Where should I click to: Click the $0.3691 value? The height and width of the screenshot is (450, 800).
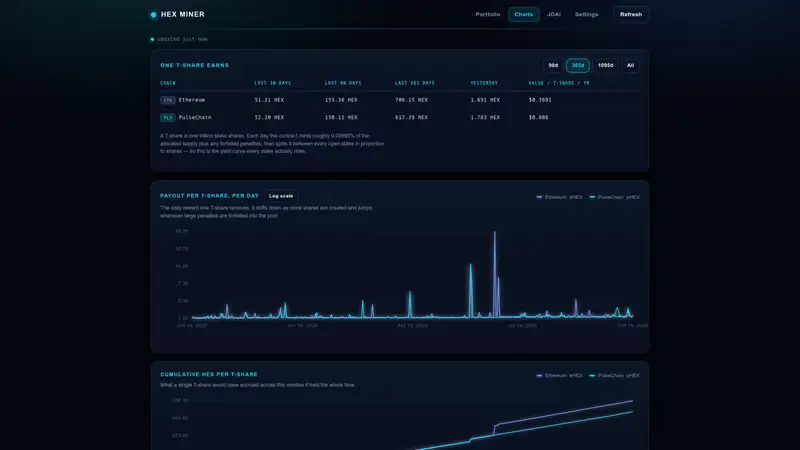pyautogui.click(x=540, y=100)
